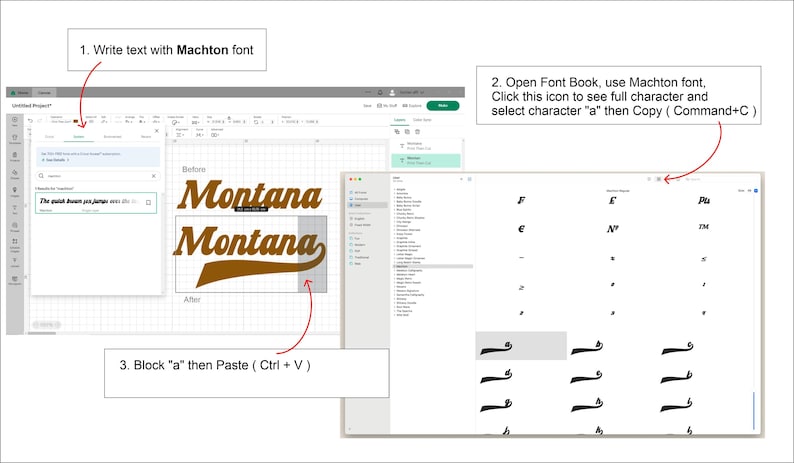This screenshot has height=463, width=794.
Task: Select the Euro sign glyph in Font Book
Action: click(x=521, y=229)
